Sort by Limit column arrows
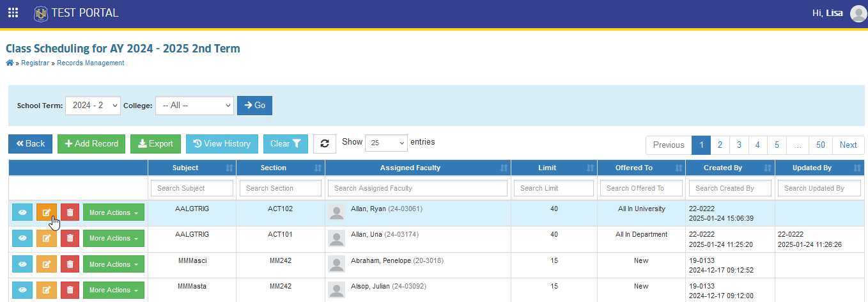The height and width of the screenshot is (302, 868). tap(591, 168)
